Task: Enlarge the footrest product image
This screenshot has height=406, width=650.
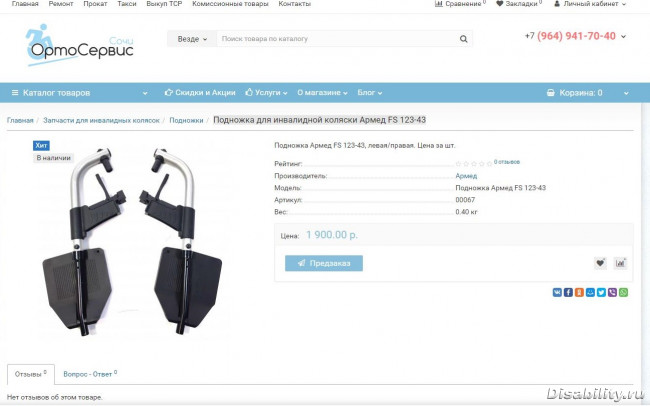Action: click(132, 241)
